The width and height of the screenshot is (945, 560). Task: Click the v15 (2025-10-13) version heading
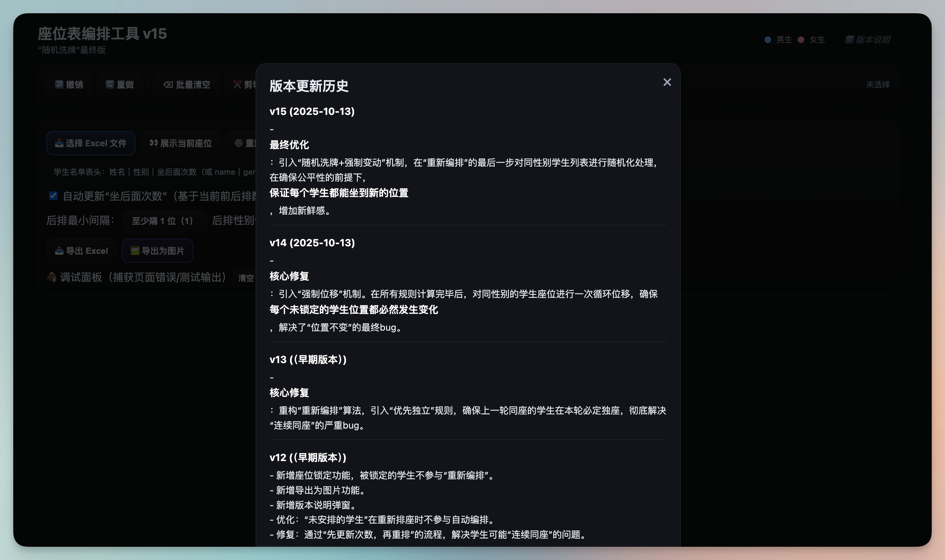(x=312, y=111)
